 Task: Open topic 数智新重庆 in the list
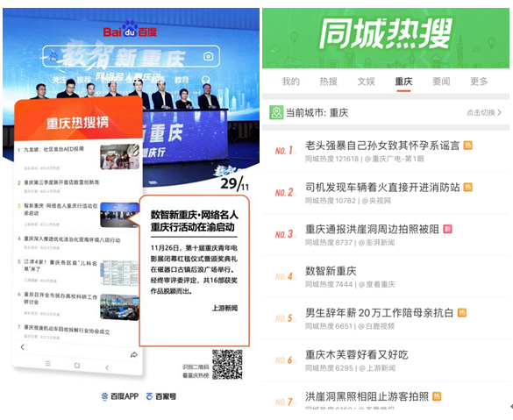(386, 277)
